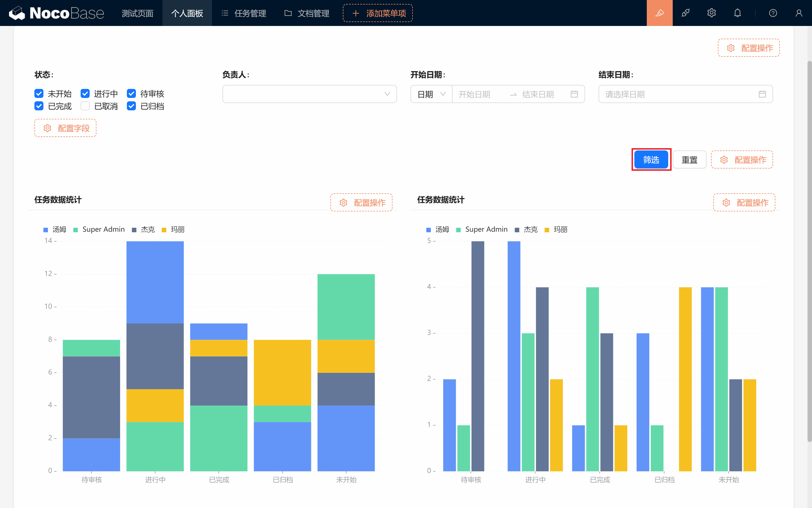Open the 负责人 dropdown
Screen dimensions: 812x508
pyautogui.click(x=309, y=94)
